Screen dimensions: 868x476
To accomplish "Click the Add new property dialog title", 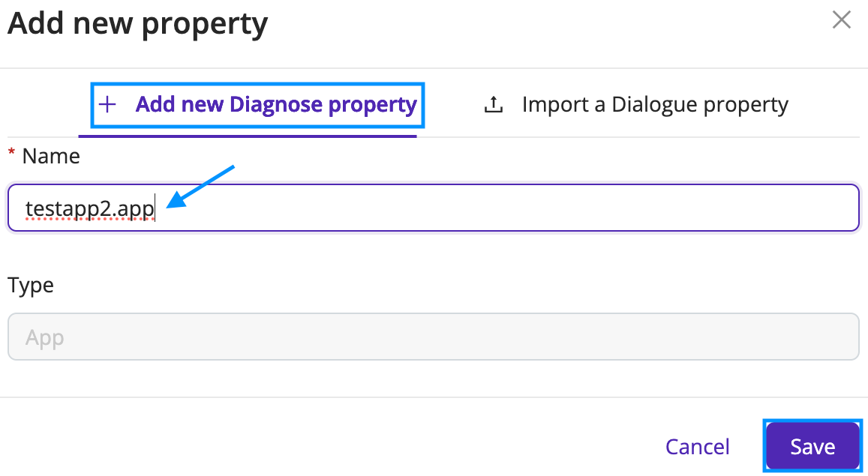I will 138,24.
